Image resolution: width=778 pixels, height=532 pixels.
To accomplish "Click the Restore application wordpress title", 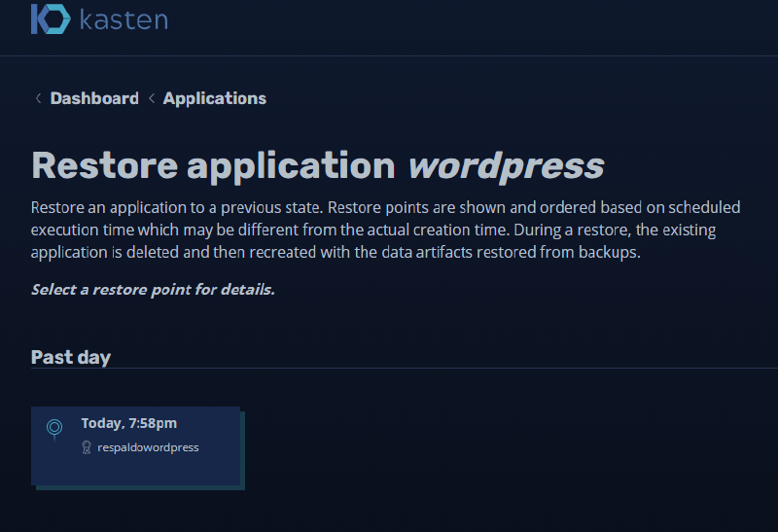I will [x=318, y=166].
